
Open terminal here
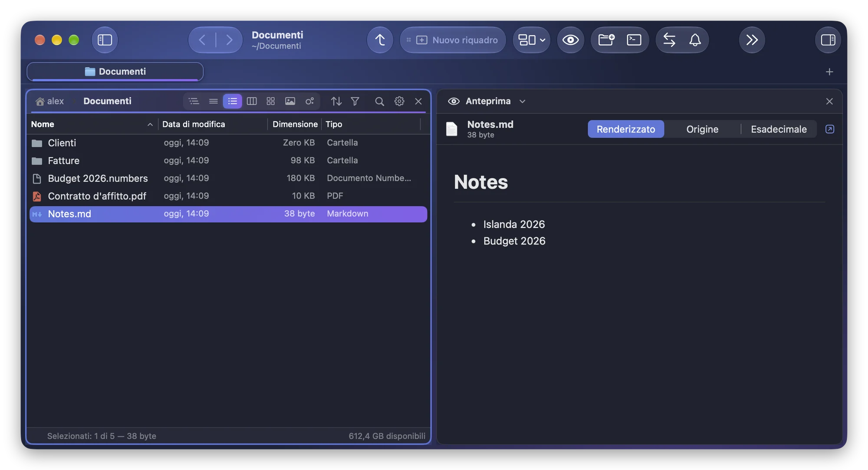(634, 40)
